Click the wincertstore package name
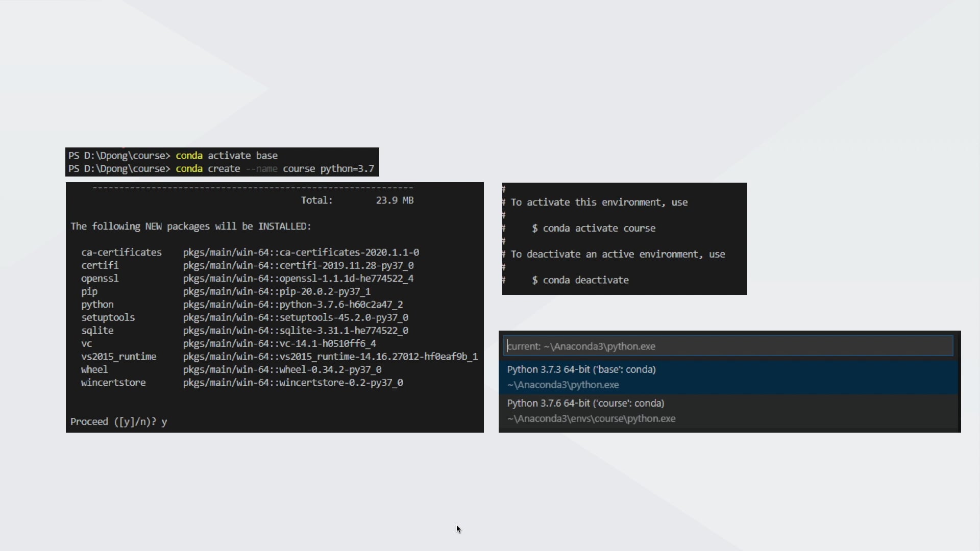Viewport: 980px width, 551px height. point(113,383)
